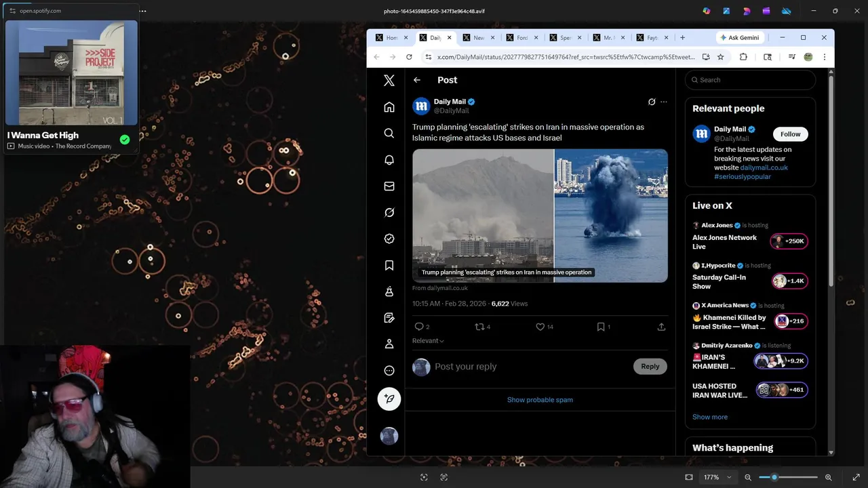Open Chrome media control icon
Viewport: 868px width, 488px height.
pyautogui.click(x=791, y=57)
